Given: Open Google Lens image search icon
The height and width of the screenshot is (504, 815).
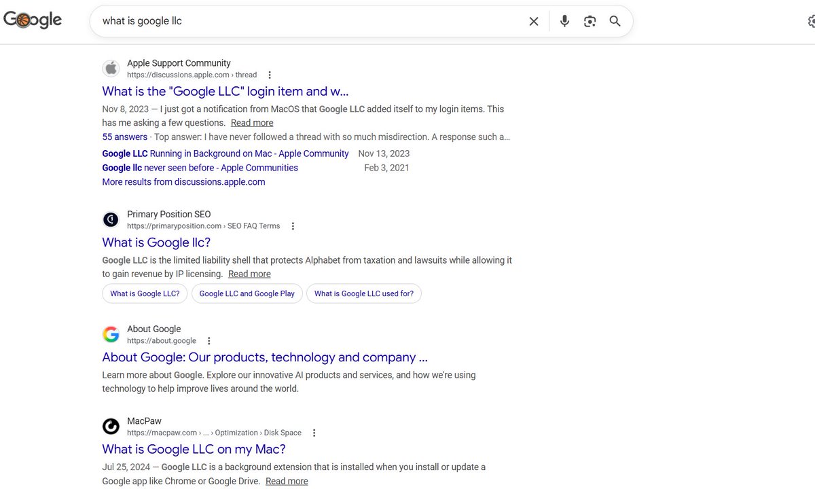Looking at the screenshot, I should pos(590,21).
